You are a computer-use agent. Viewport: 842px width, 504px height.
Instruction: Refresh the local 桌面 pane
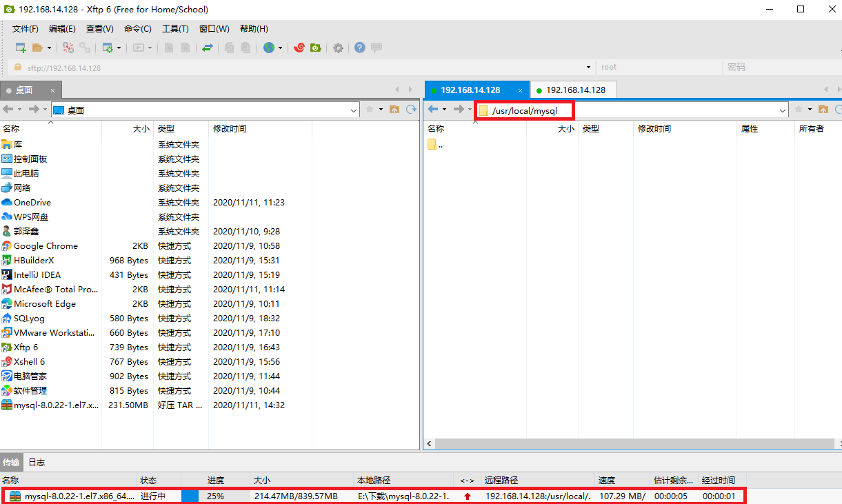coord(411,109)
